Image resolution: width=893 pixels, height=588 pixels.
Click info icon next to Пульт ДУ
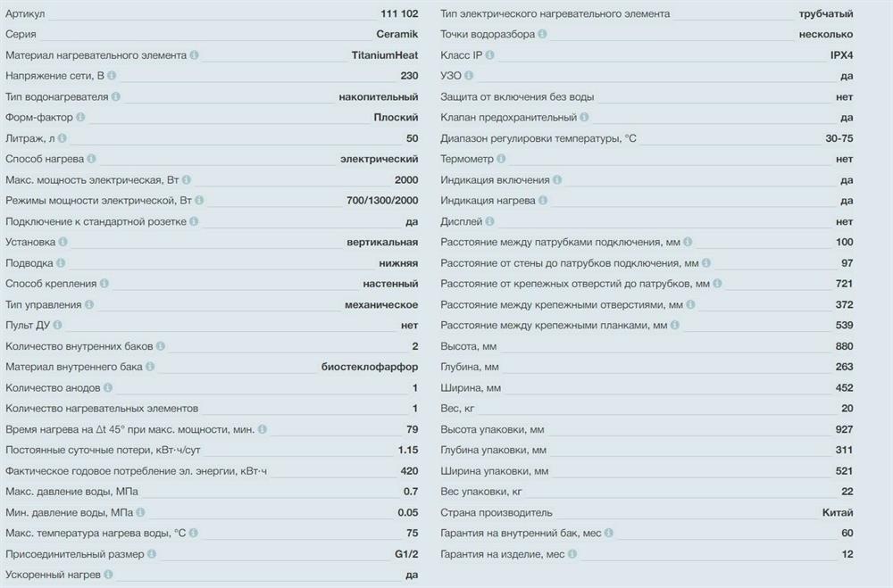click(x=57, y=326)
